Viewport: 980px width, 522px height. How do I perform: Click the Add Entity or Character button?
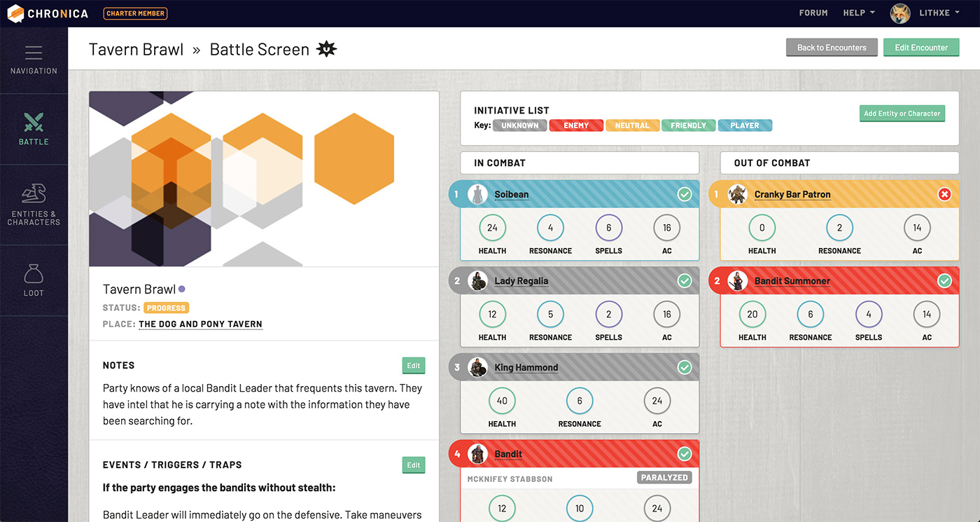pyautogui.click(x=902, y=114)
